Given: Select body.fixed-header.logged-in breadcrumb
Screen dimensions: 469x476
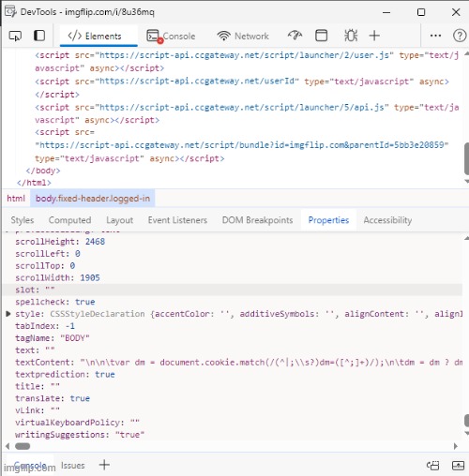Looking at the screenshot, I should point(93,199).
